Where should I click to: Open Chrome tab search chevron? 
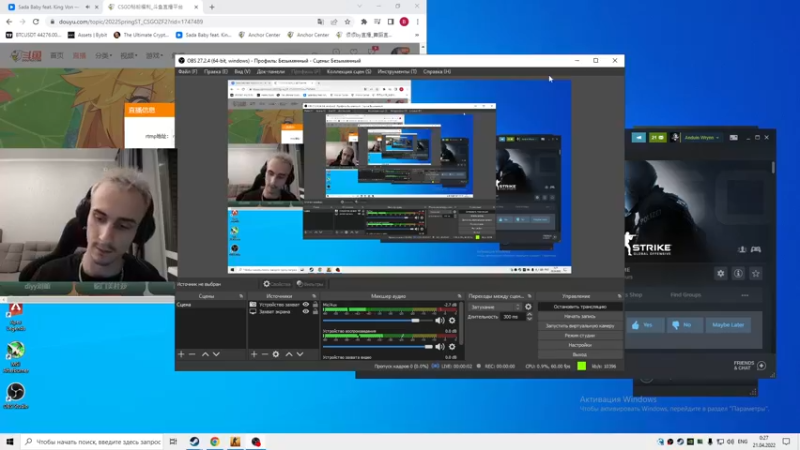tap(359, 7)
